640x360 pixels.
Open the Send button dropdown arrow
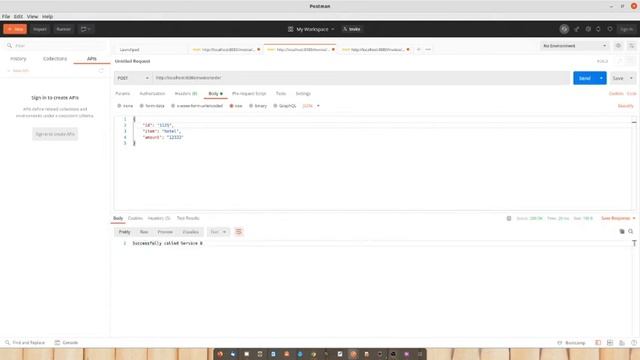pos(601,78)
